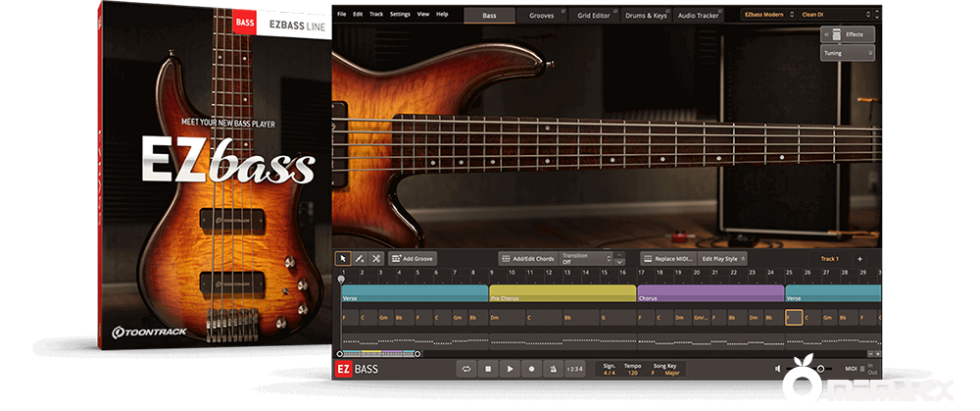Open the EZbass Modern library dropdown
980x411 pixels.
point(768,15)
